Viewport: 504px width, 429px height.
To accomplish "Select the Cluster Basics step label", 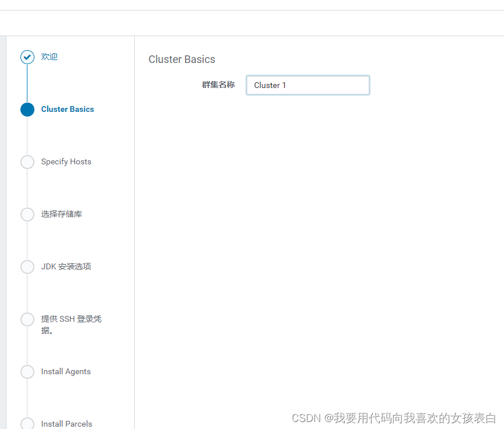I will tap(68, 109).
